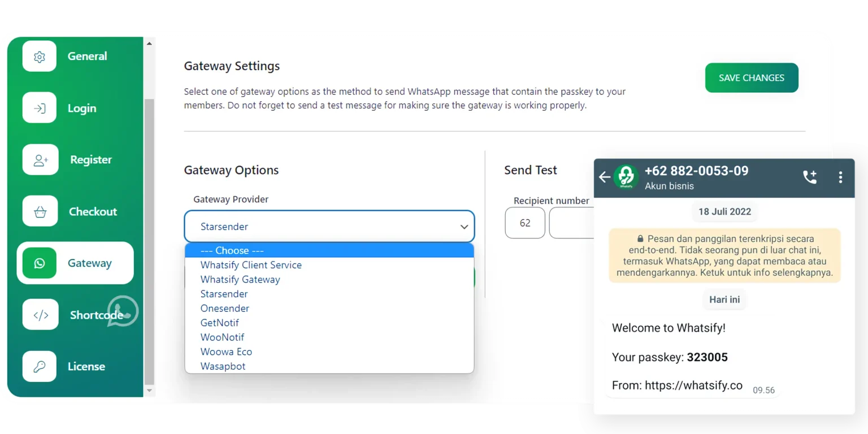Select the Gateway tab label
This screenshot has height=434, width=868.
(89, 263)
